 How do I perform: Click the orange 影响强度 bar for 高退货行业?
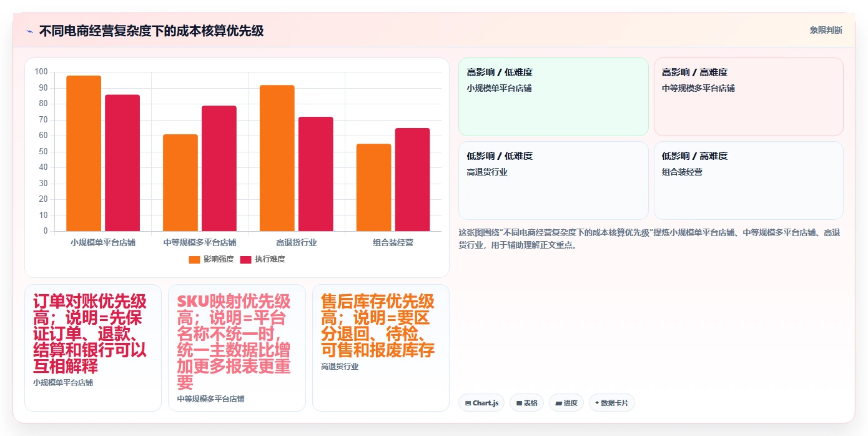click(x=277, y=158)
